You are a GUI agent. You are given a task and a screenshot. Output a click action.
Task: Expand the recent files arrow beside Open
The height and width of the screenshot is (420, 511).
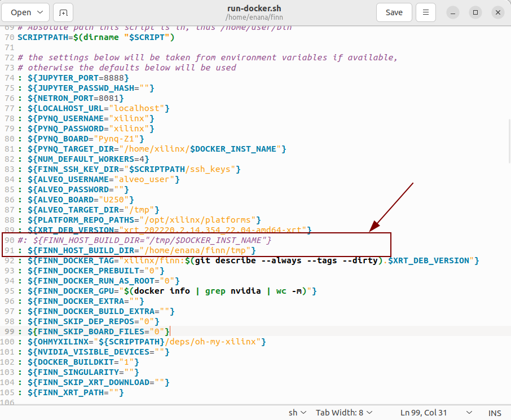41,12
